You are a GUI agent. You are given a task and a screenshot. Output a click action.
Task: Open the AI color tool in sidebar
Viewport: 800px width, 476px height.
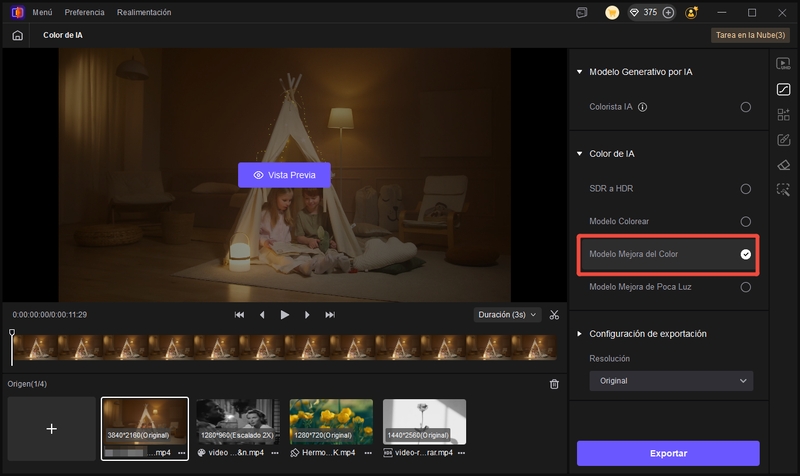783,89
